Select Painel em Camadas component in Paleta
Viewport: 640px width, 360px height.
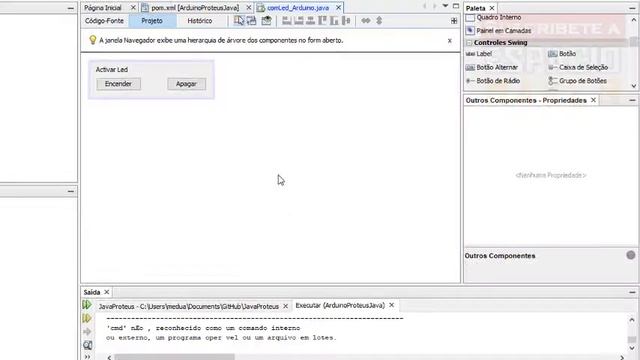tap(499, 31)
